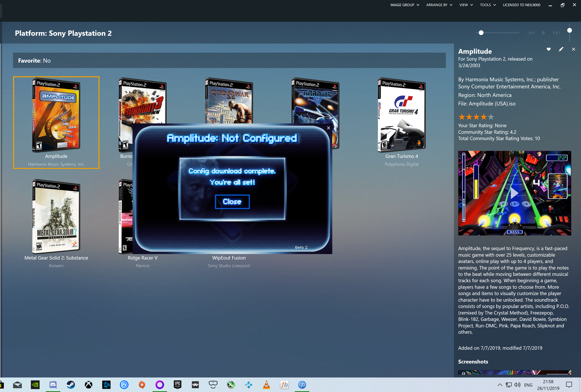Open Discord from taskbar

53,385
